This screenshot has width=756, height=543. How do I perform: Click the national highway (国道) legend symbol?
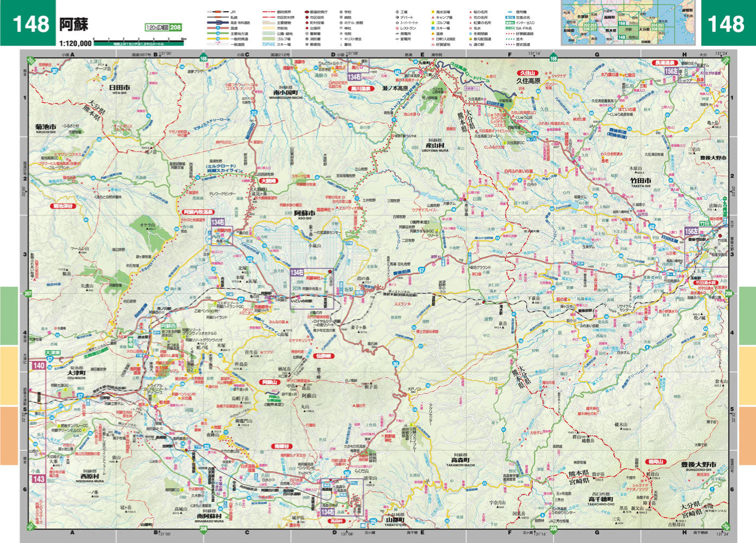[217, 28]
